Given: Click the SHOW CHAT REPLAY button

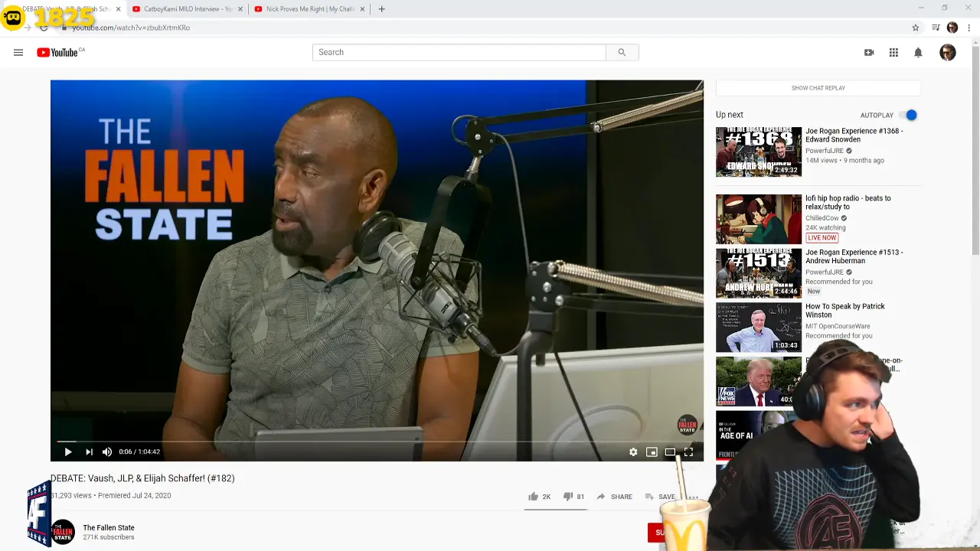Looking at the screenshot, I should pyautogui.click(x=818, y=88).
